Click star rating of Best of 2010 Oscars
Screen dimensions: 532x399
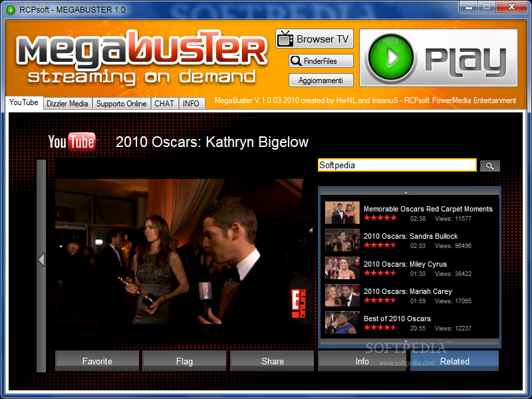click(380, 328)
